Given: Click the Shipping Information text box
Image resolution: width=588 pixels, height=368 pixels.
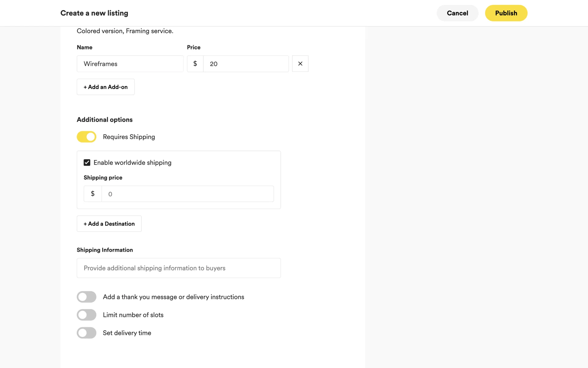Looking at the screenshot, I should [179, 268].
